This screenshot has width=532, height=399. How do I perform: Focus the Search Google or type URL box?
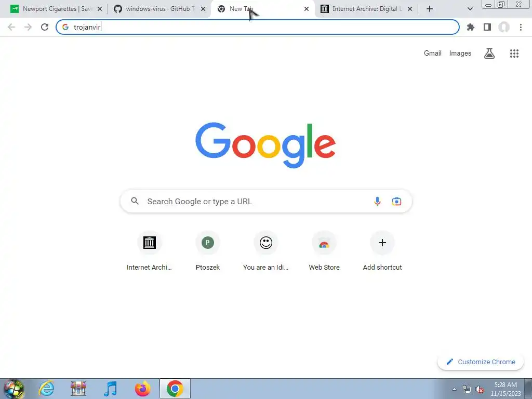pyautogui.click(x=266, y=201)
